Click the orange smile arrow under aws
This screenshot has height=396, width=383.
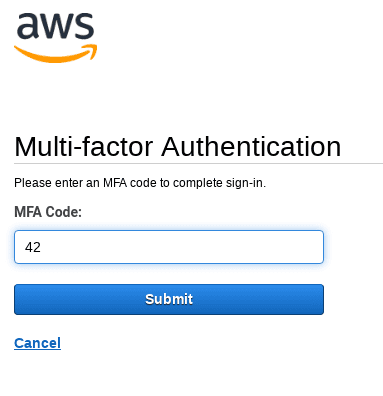[x=55, y=53]
